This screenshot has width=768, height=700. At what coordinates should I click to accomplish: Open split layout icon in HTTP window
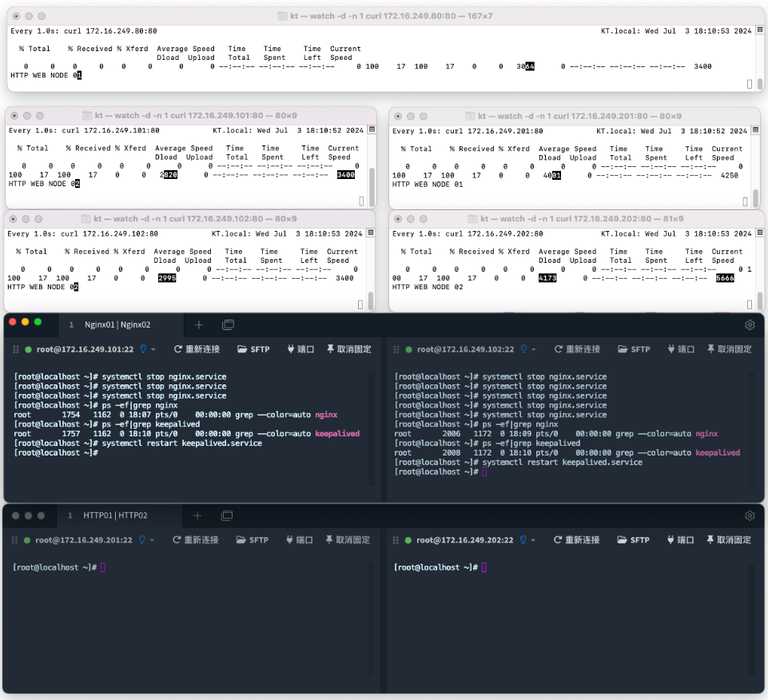(x=227, y=515)
